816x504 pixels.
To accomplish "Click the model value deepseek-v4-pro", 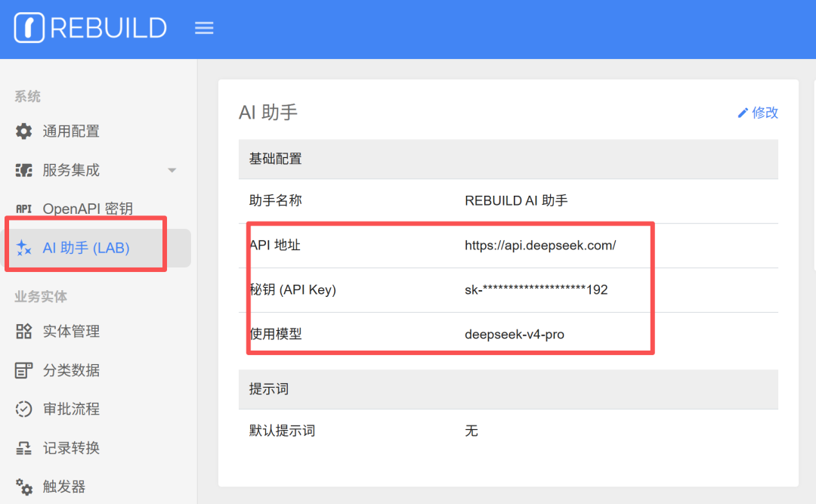I will (515, 334).
